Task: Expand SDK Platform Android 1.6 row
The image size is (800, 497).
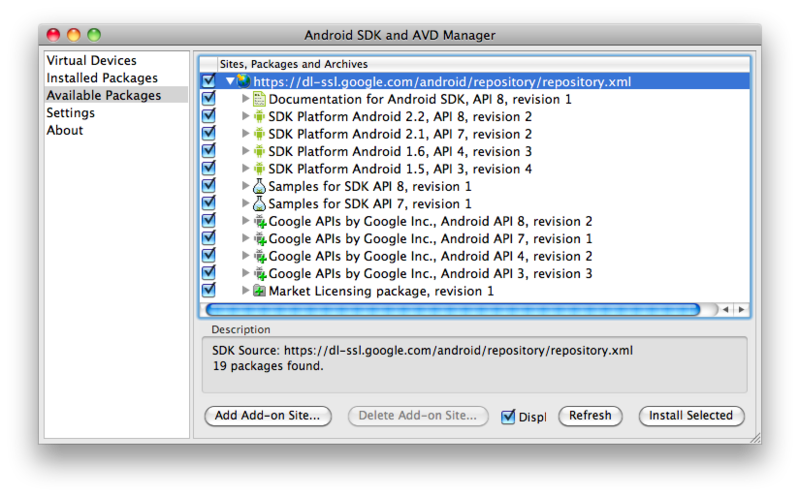Action: [245, 151]
